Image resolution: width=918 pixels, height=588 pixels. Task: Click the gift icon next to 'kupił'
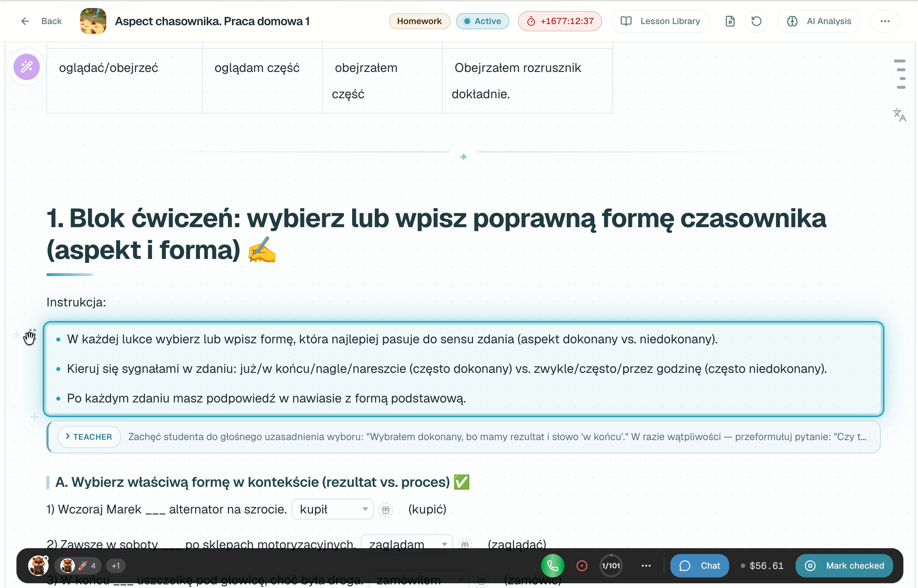click(x=386, y=510)
